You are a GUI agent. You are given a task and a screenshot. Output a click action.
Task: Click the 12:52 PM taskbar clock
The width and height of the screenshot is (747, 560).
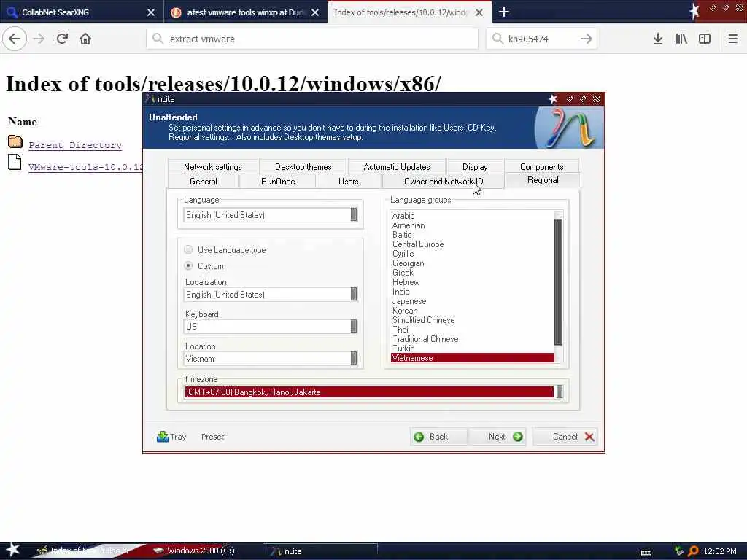tap(720, 551)
